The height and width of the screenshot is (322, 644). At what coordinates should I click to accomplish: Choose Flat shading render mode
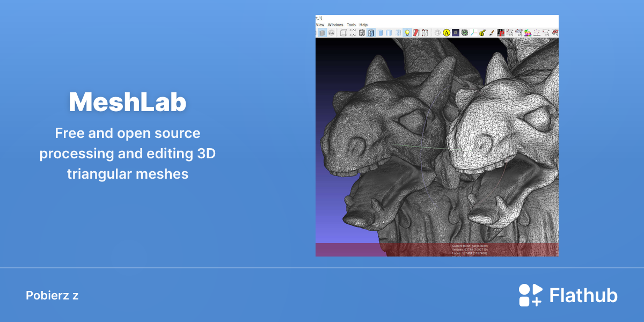(x=389, y=33)
